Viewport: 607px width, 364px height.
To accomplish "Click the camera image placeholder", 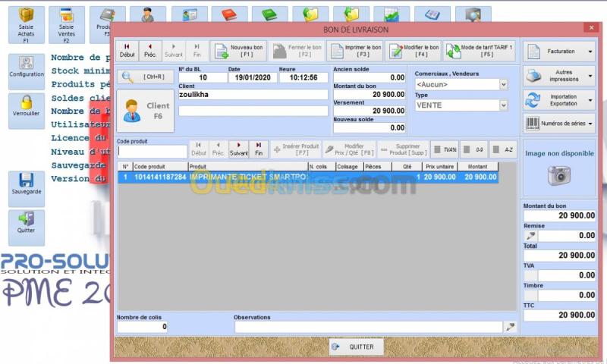I will tap(559, 175).
